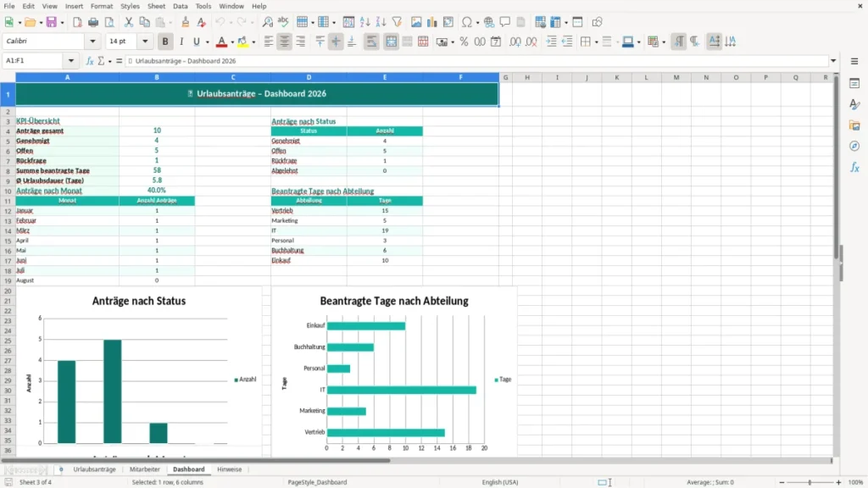Open the draw shapes tool
The height and width of the screenshot is (488, 868).
pyautogui.click(x=597, y=22)
